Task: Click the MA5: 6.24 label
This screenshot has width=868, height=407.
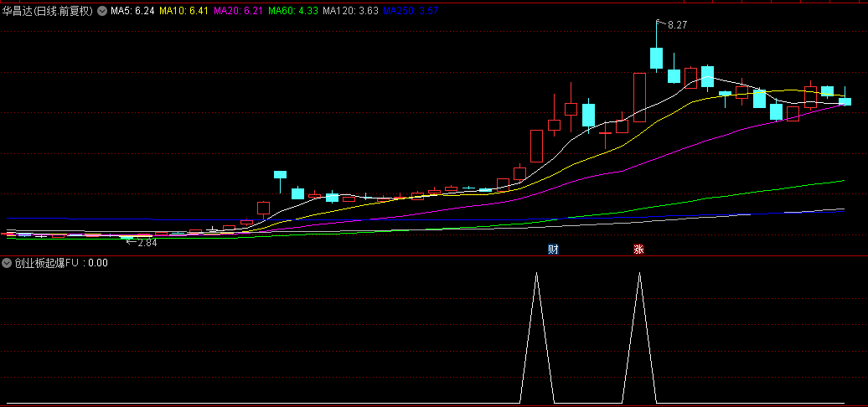Action: pos(132,10)
